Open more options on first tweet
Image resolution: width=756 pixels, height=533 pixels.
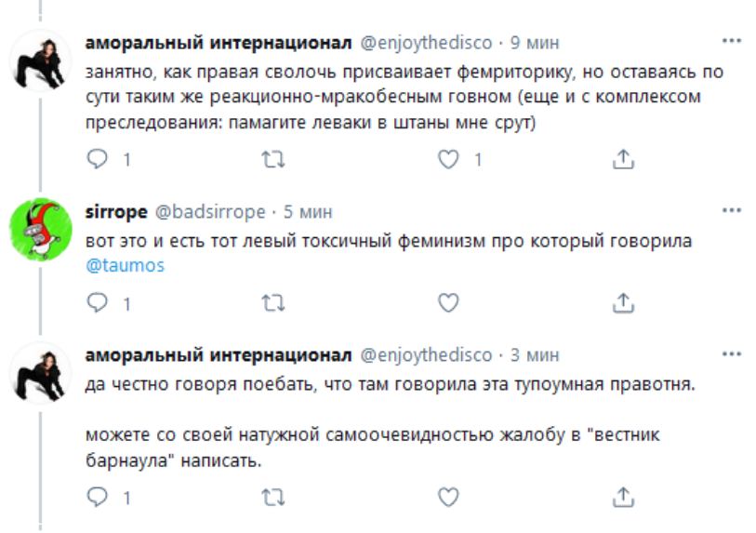pos(733,43)
